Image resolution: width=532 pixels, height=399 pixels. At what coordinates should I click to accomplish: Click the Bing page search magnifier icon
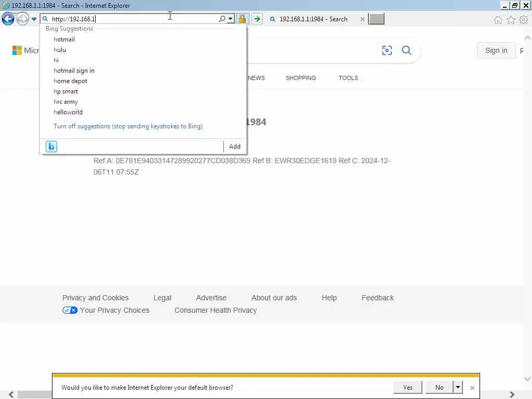(x=406, y=50)
